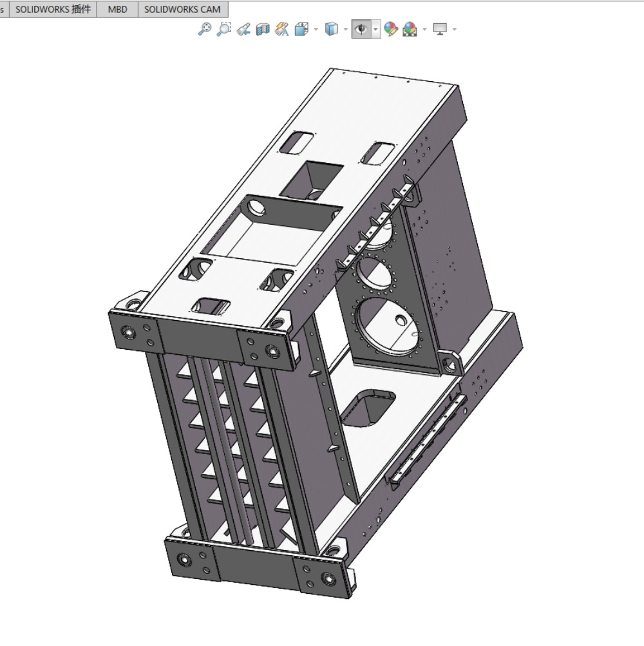Click the View Settings monitor icon
The image size is (644, 646).
click(440, 29)
